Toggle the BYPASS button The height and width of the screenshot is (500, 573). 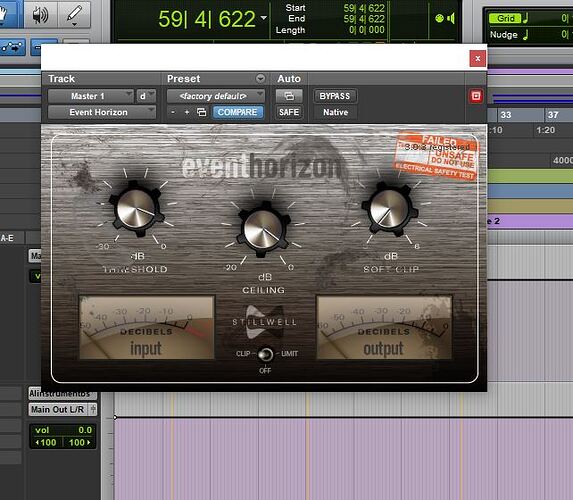[x=335, y=96]
